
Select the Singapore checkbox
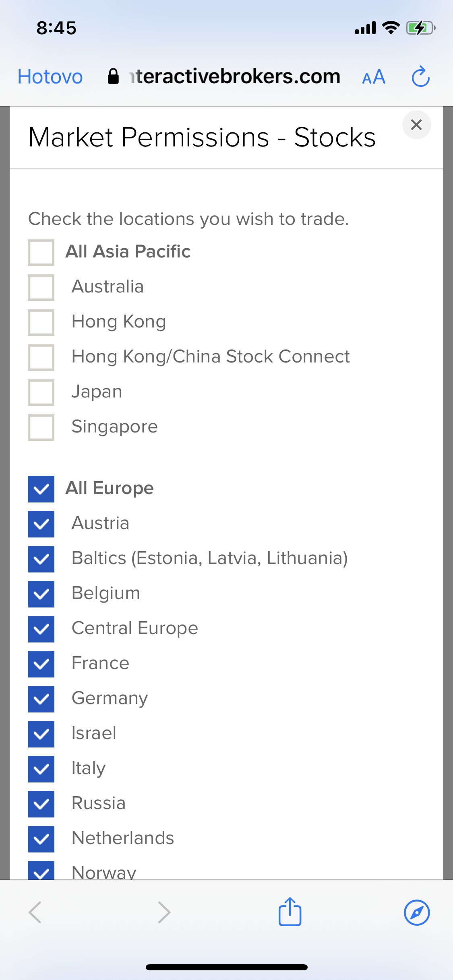click(x=41, y=428)
